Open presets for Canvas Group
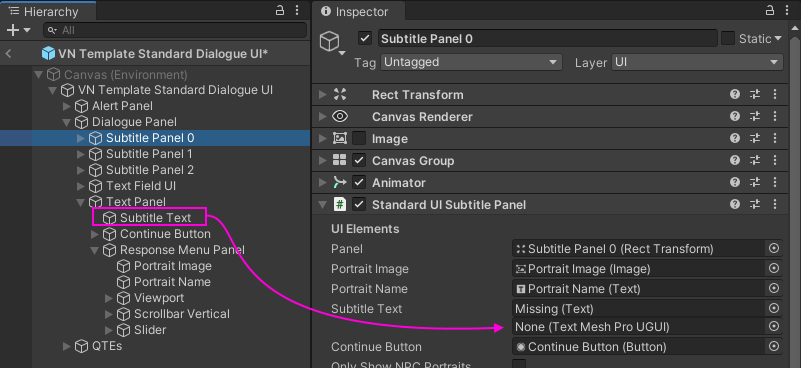Viewport: 801px width, 368px height. pos(755,160)
